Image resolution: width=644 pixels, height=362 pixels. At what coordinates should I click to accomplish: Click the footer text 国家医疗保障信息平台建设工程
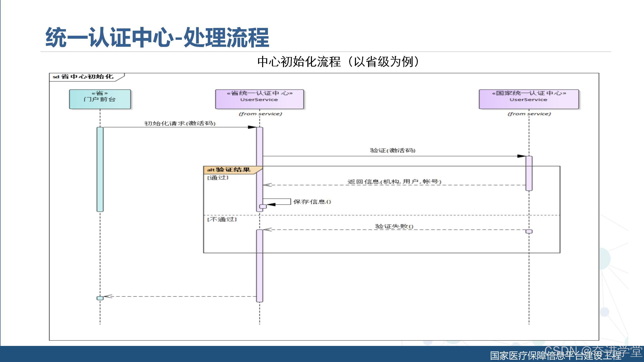(x=555, y=355)
